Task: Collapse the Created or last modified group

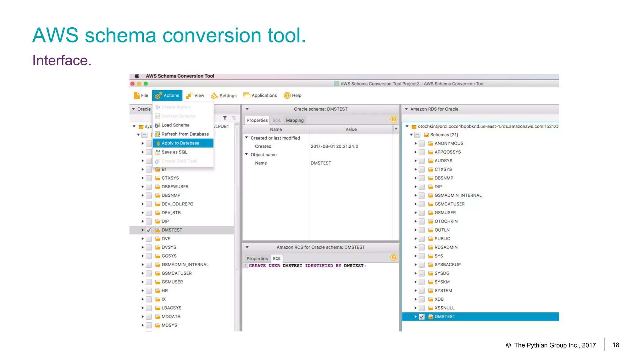Action: [247, 138]
